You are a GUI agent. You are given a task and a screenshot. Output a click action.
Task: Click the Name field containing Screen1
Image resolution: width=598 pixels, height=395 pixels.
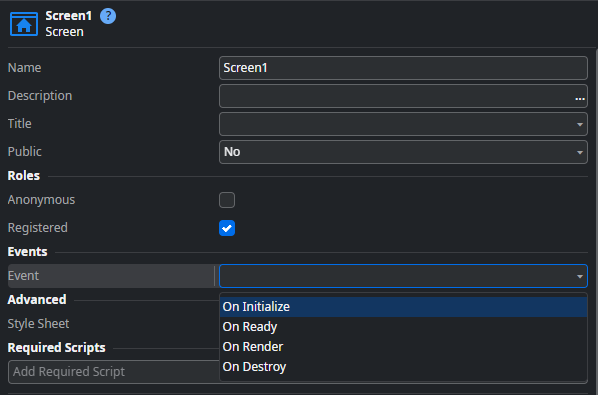[x=403, y=68]
